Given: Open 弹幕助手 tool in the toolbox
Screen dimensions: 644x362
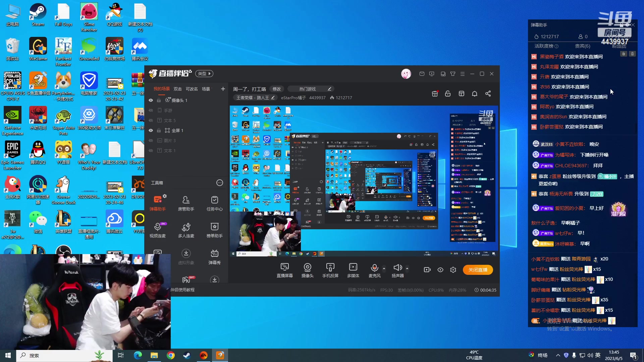Looking at the screenshot, I should (158, 203).
